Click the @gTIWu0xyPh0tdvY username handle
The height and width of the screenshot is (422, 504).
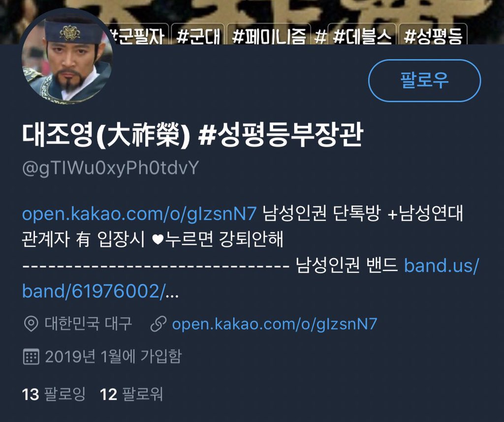111,168
